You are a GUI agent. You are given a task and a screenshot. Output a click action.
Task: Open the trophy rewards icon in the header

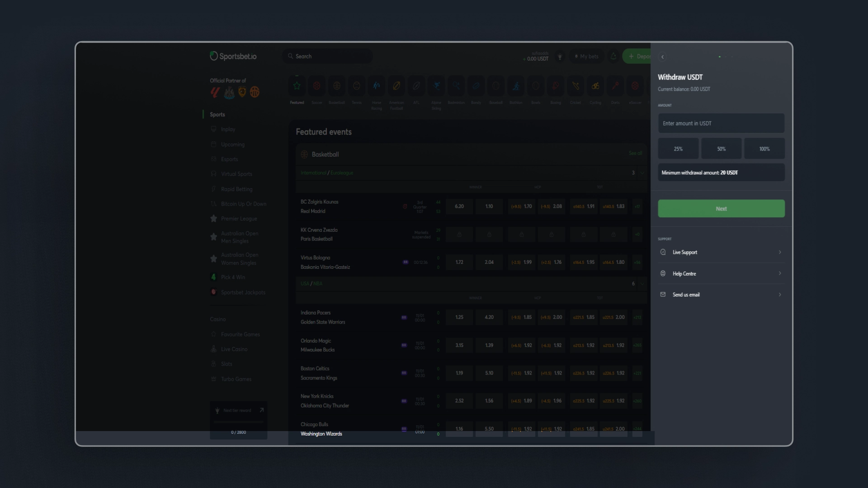click(560, 56)
